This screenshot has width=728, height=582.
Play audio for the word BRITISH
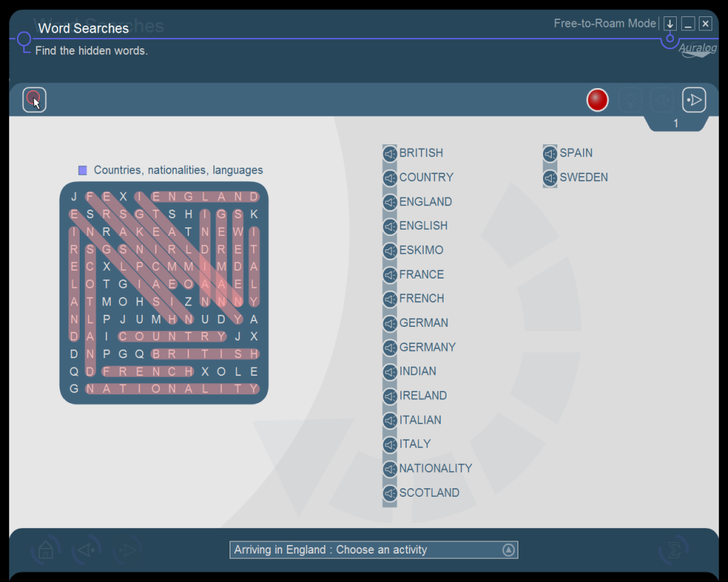[390, 153]
